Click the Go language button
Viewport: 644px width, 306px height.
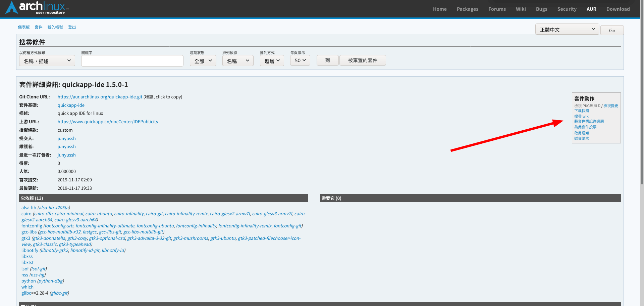pos(612,30)
